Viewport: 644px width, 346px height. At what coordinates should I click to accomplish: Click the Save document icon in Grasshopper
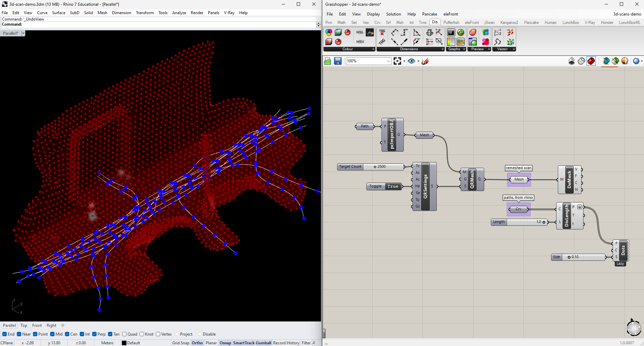coord(337,61)
